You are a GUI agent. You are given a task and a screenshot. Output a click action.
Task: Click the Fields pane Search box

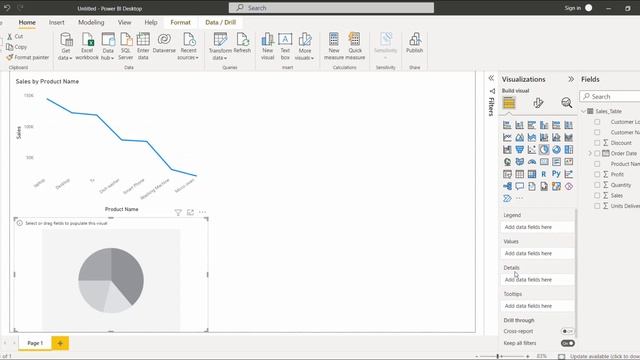(x=610, y=97)
